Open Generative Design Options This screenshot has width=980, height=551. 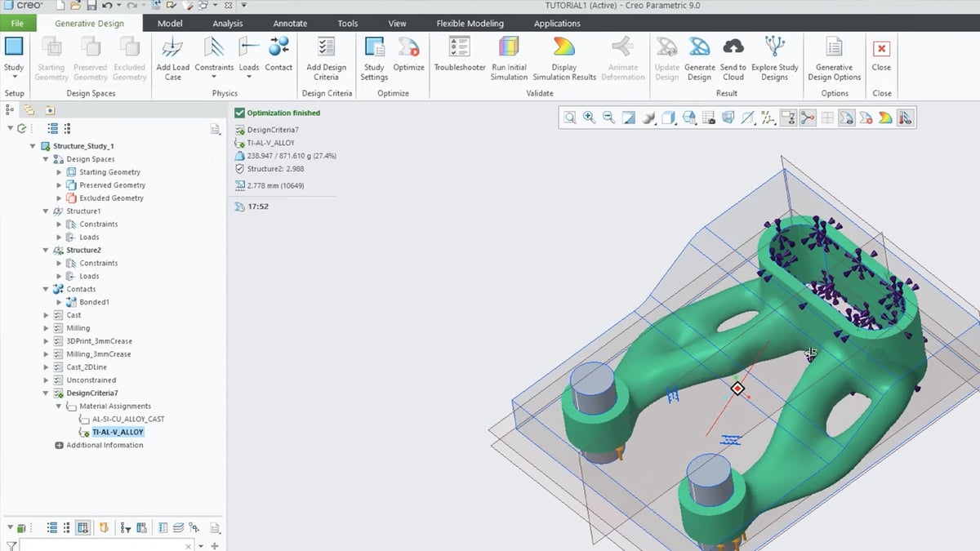(x=834, y=59)
